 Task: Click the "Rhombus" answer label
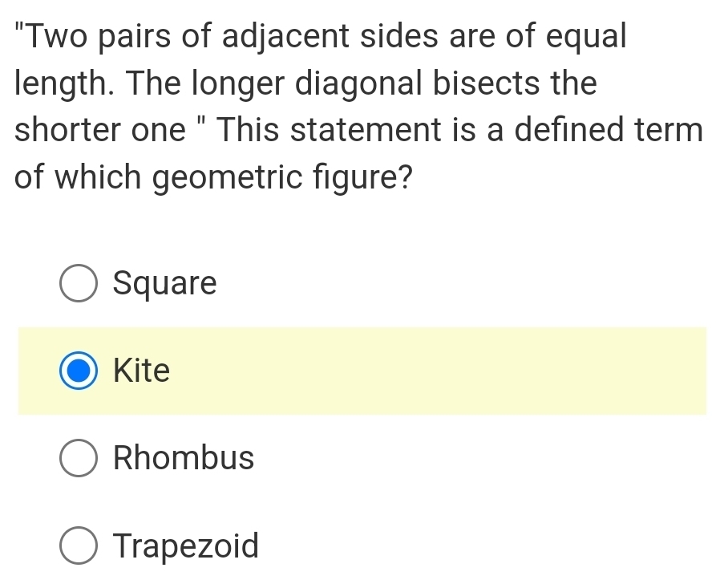[184, 459]
